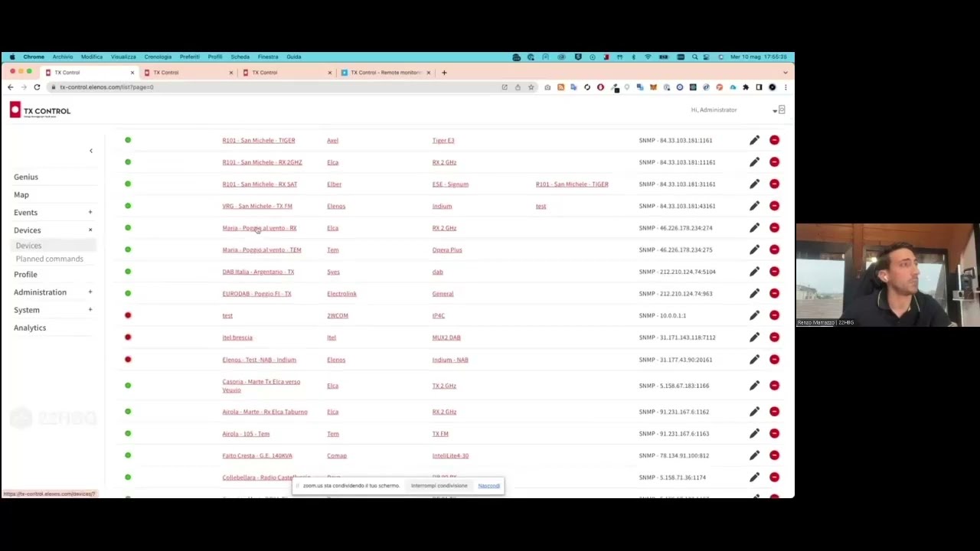This screenshot has width=980, height=551.
Task: Collapse the sidebar with the chevron arrow
Action: pos(90,151)
